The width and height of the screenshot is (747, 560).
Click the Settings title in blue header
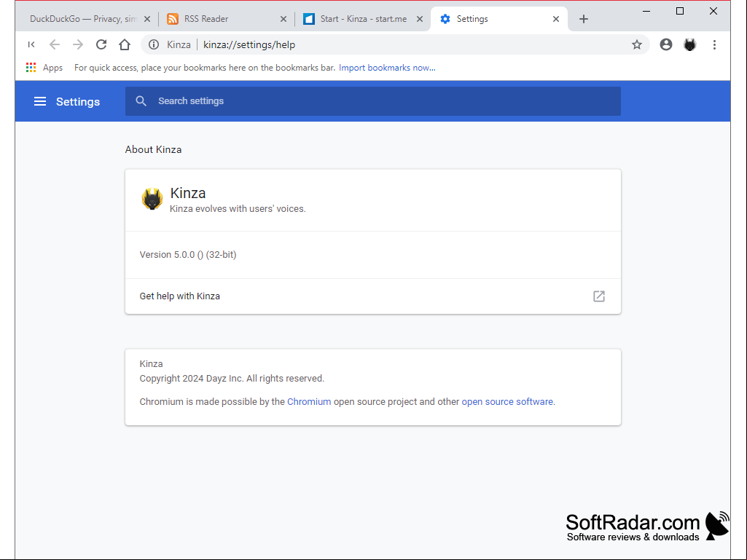pos(78,101)
